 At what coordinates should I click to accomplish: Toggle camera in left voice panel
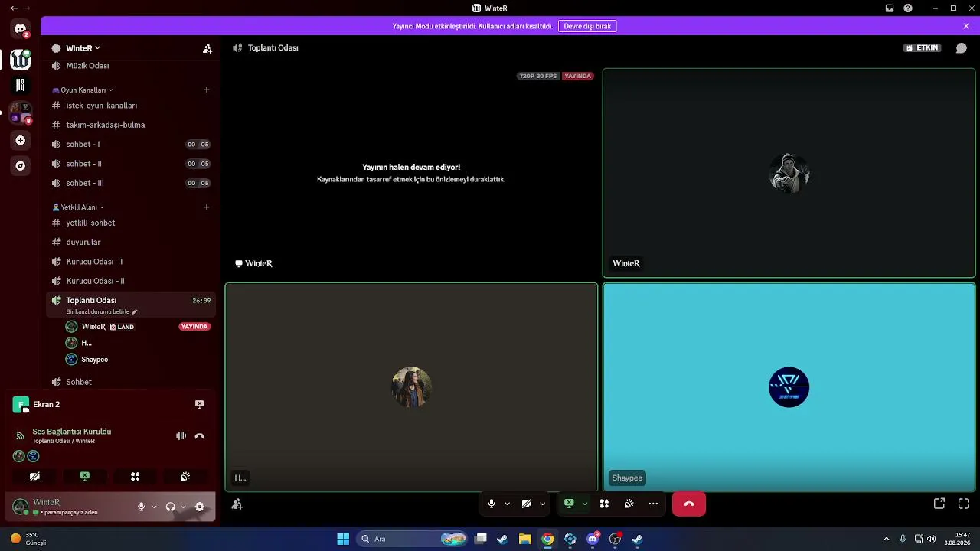coord(34,476)
